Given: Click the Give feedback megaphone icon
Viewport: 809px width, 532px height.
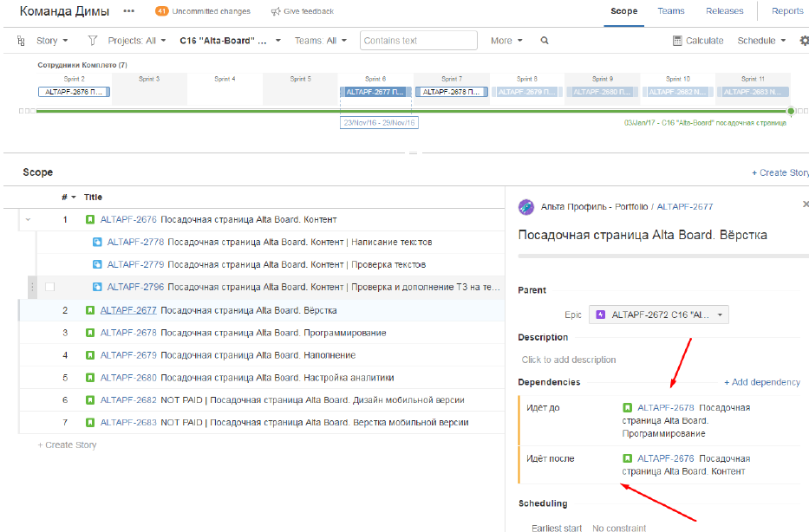Looking at the screenshot, I should click(x=276, y=11).
